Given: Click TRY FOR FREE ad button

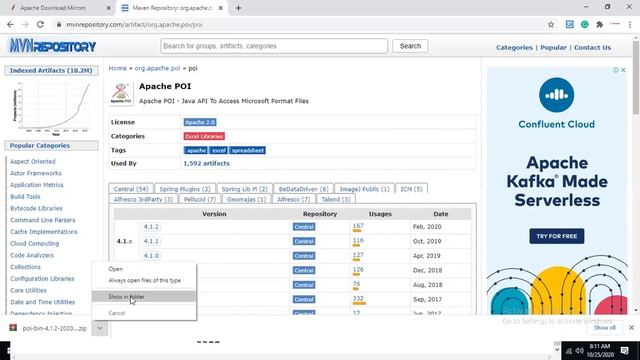Looking at the screenshot, I should [557, 236].
